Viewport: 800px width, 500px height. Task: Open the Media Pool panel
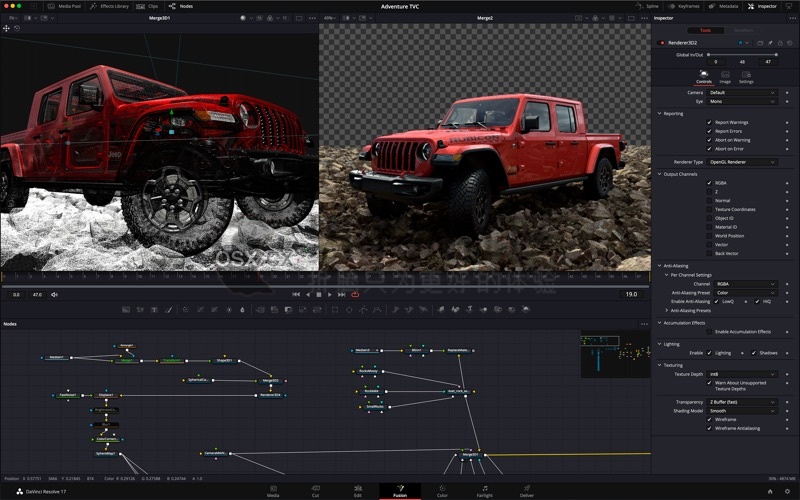coord(64,6)
